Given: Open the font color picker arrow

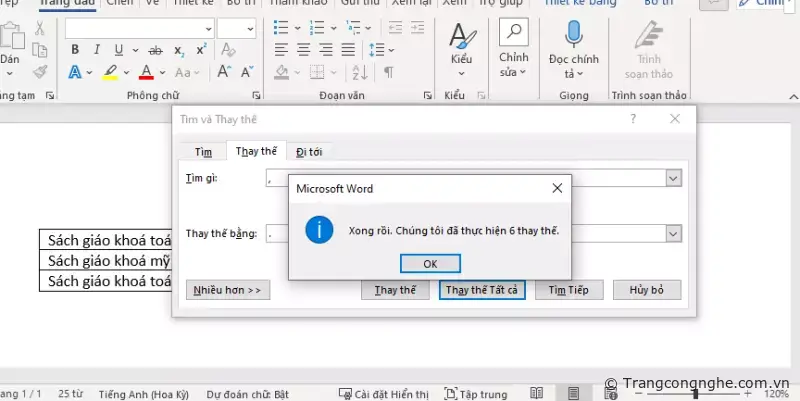Looking at the screenshot, I should click(162, 72).
